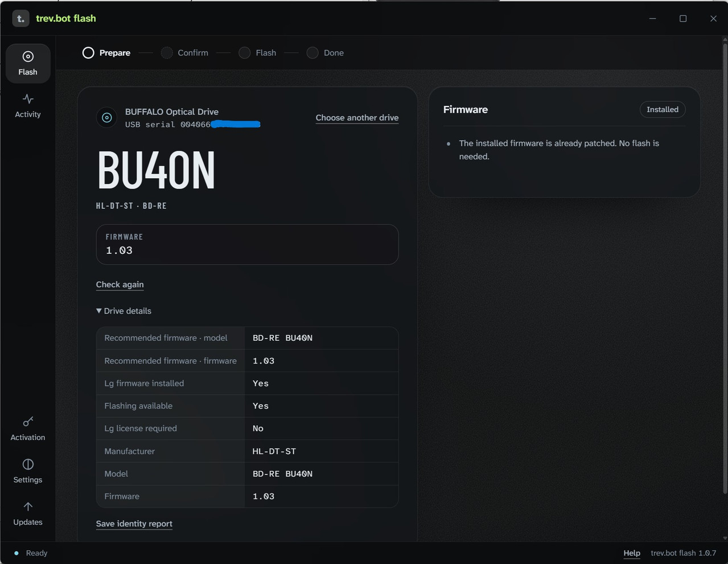Click Check again link
This screenshot has width=728, height=564.
click(120, 285)
